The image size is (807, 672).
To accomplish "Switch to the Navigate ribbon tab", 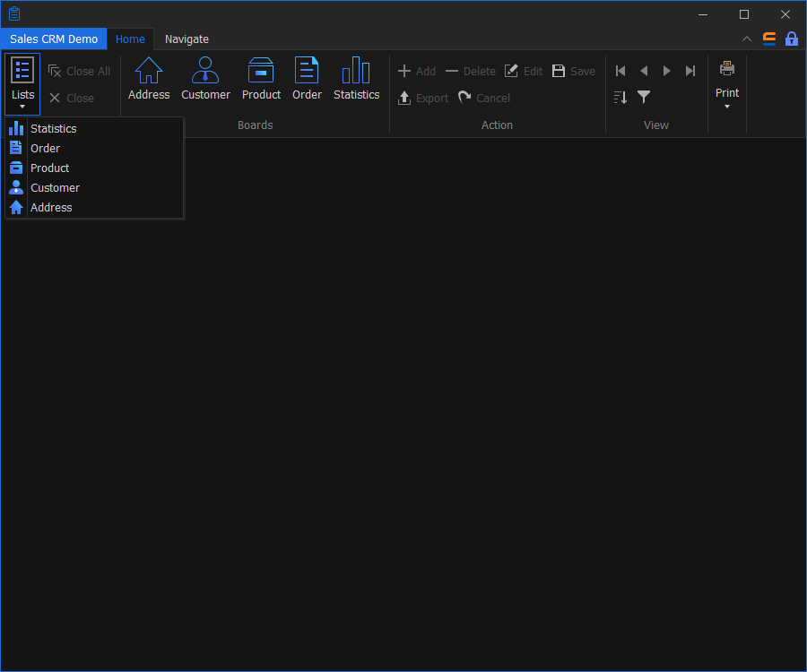I will coord(187,39).
